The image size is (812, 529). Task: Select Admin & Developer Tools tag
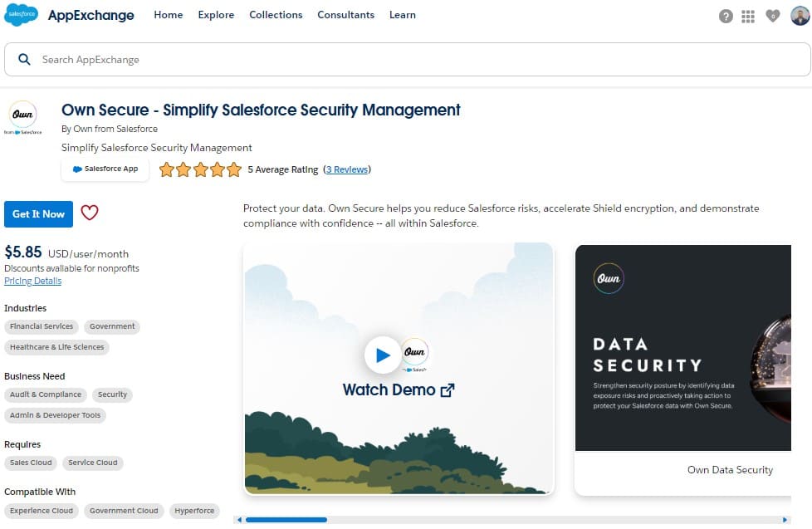55,415
